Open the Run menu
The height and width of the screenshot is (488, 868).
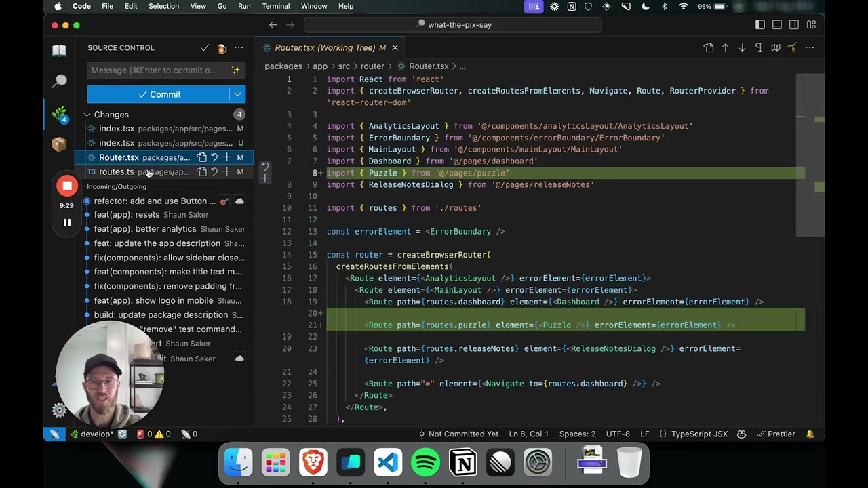tap(244, 6)
